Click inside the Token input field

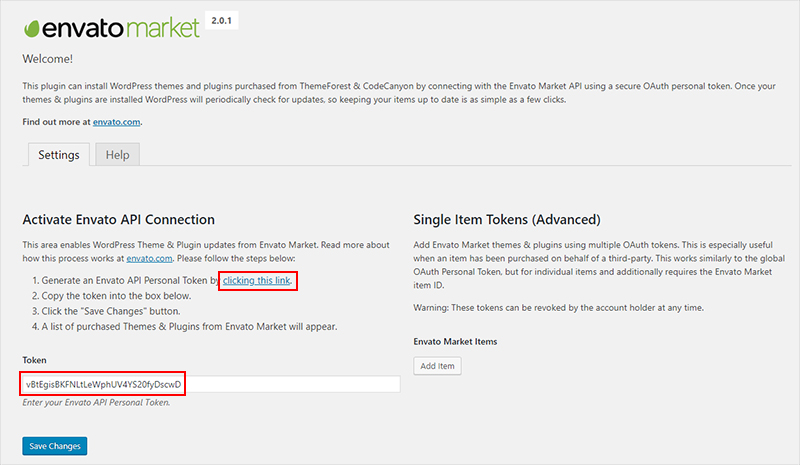[211, 384]
